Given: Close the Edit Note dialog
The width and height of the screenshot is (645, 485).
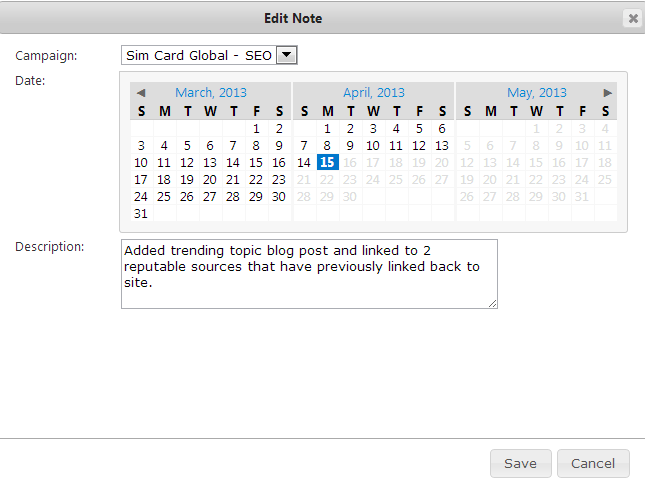Looking at the screenshot, I should 632,18.
